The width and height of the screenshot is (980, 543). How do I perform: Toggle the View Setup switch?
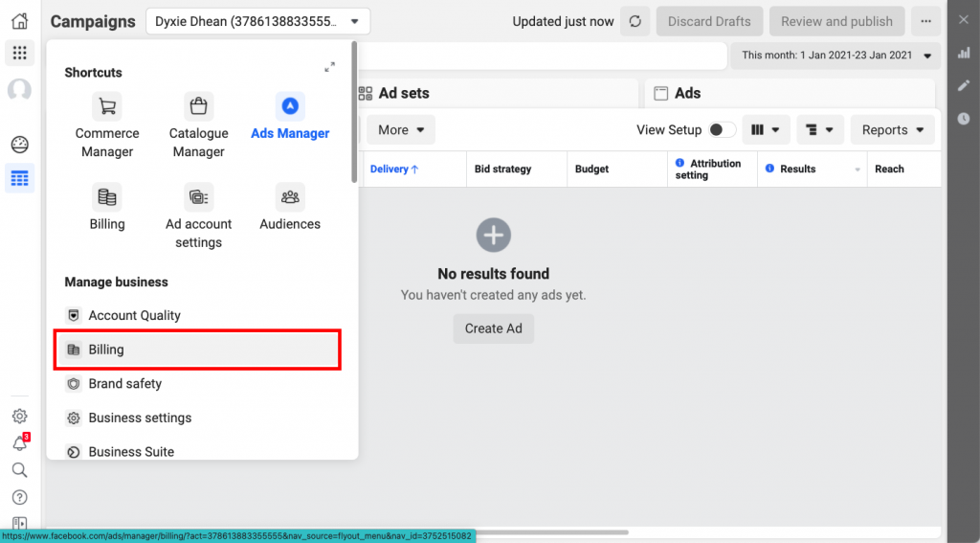[x=722, y=130]
